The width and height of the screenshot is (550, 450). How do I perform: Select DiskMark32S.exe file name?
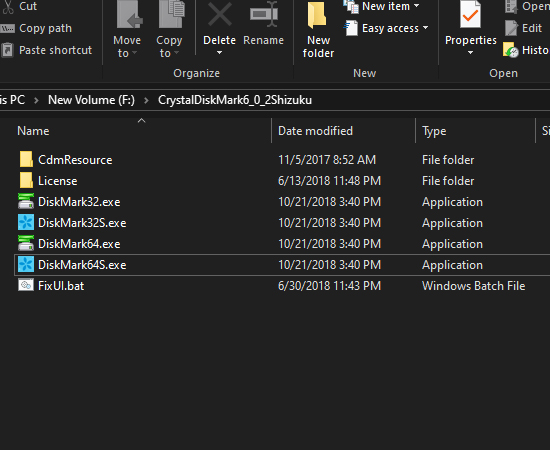click(82, 223)
